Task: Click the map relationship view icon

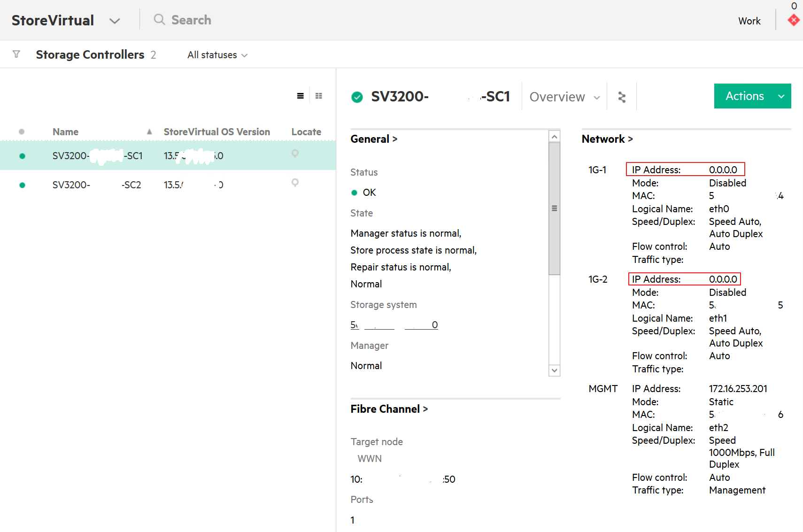Action: point(622,97)
